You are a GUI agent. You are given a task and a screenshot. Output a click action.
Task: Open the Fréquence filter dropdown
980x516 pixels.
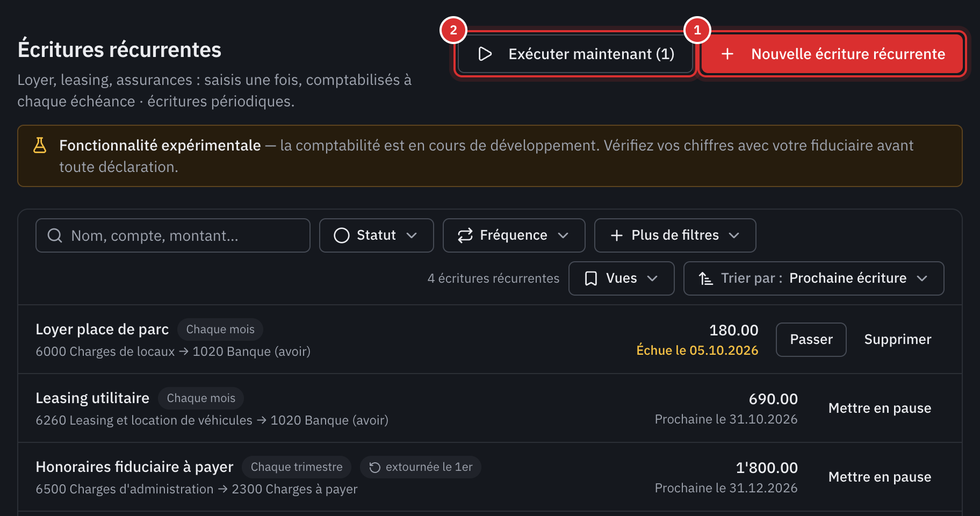click(514, 235)
